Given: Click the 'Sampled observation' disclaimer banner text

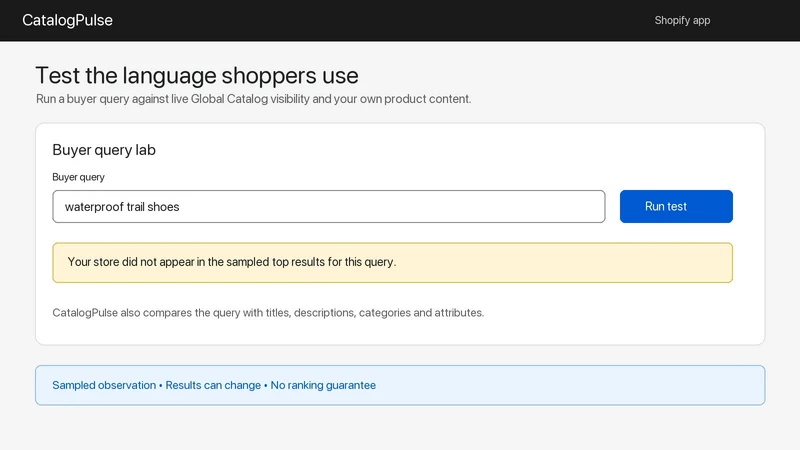Looking at the screenshot, I should pyautogui.click(x=214, y=385).
